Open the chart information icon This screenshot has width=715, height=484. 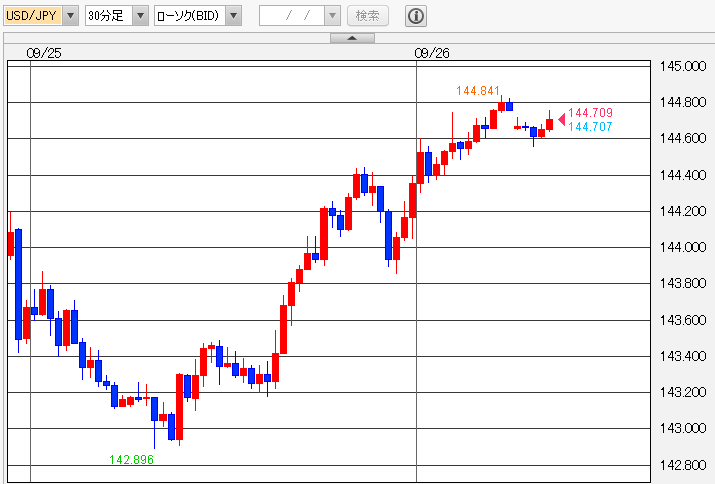pyautogui.click(x=415, y=16)
